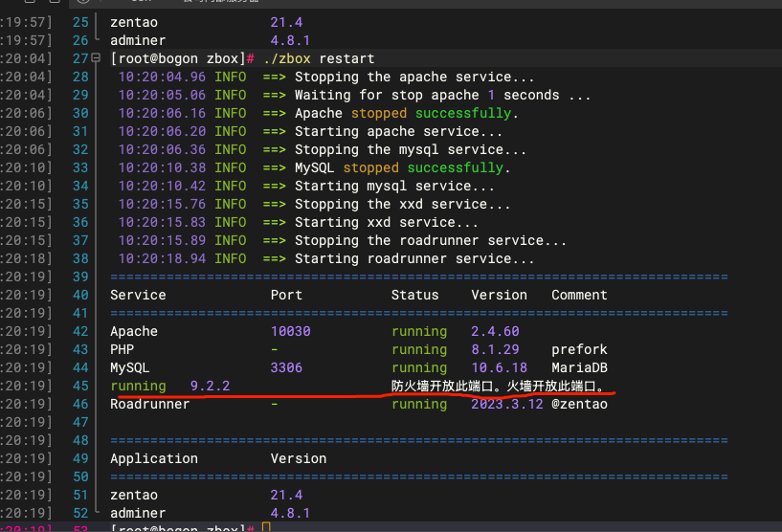This screenshot has height=532, width=782.
Task: Click the "Port" column header
Action: pos(286,295)
